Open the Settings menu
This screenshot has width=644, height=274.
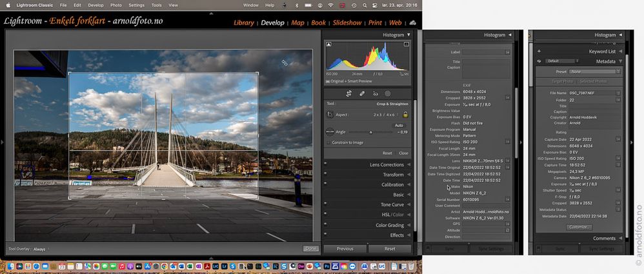coord(136,5)
